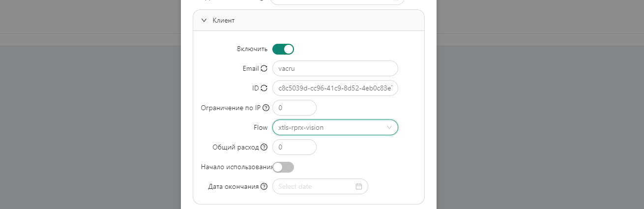Image resolution: width=644 pixels, height=209 pixels.
Task: Click the Flow label text
Action: coord(261,127)
